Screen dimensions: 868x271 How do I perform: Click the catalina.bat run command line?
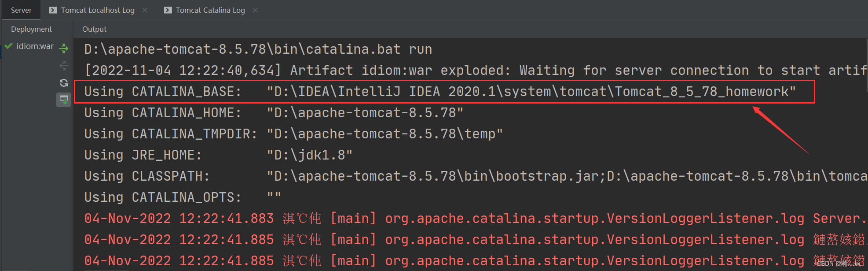[258, 49]
